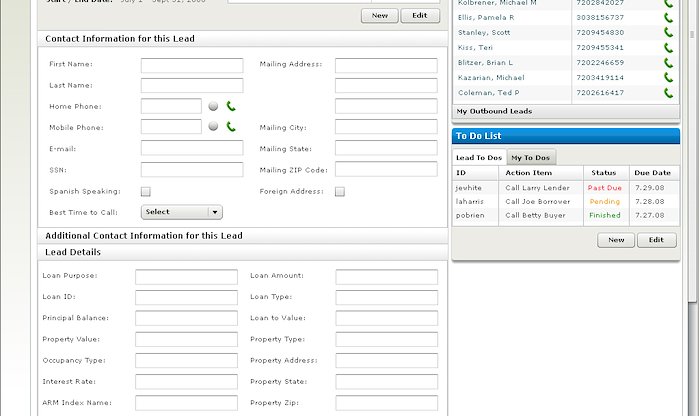Click the ARM Index Name field
Viewport: 700px width, 416px height.
coord(186,403)
